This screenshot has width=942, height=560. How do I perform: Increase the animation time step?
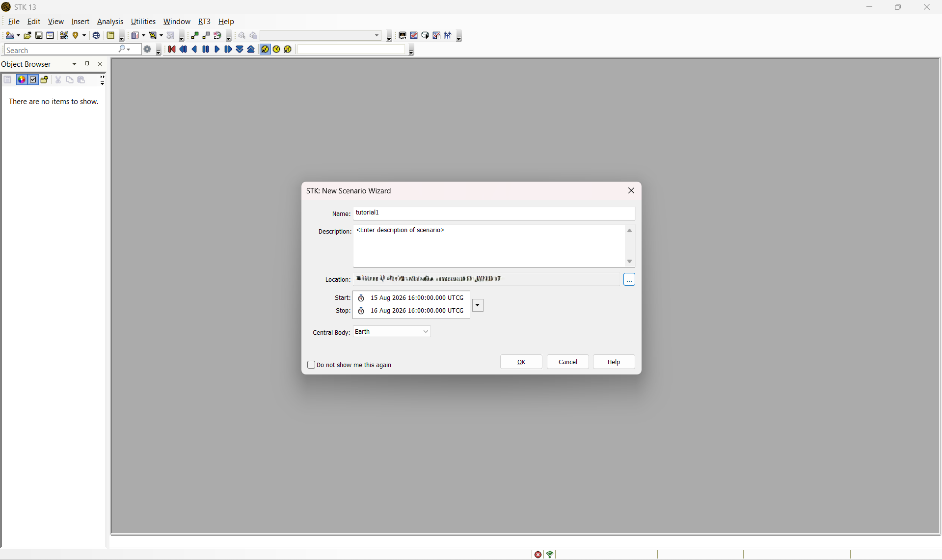point(251,49)
